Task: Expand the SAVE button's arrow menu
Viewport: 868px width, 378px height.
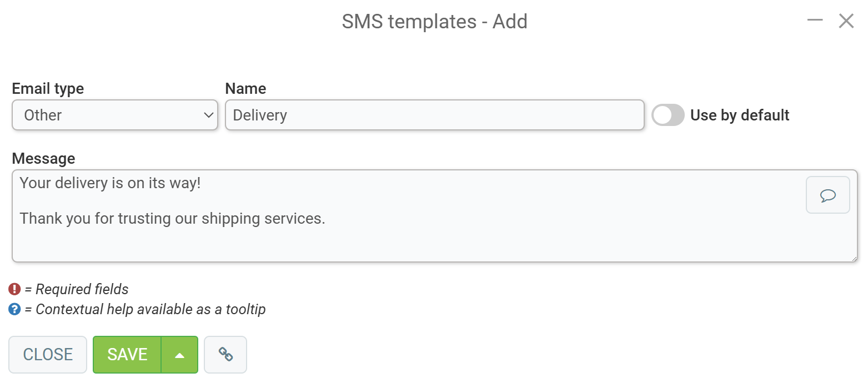Action: (x=179, y=355)
